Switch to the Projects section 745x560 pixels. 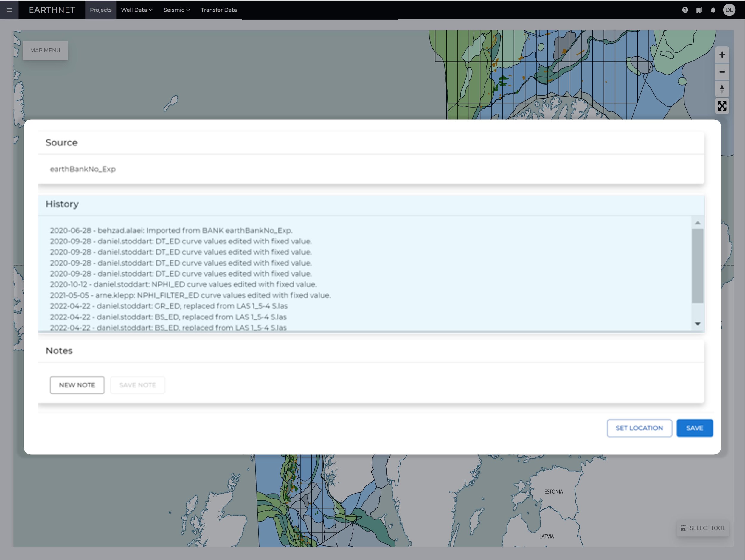click(x=100, y=10)
